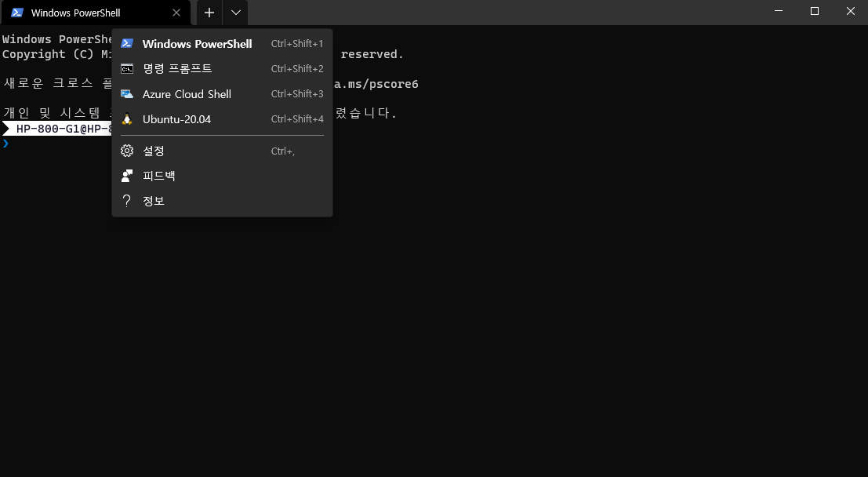Start an Azure Cloud Shell session
Screen dimensions: 868x477
click(x=187, y=93)
